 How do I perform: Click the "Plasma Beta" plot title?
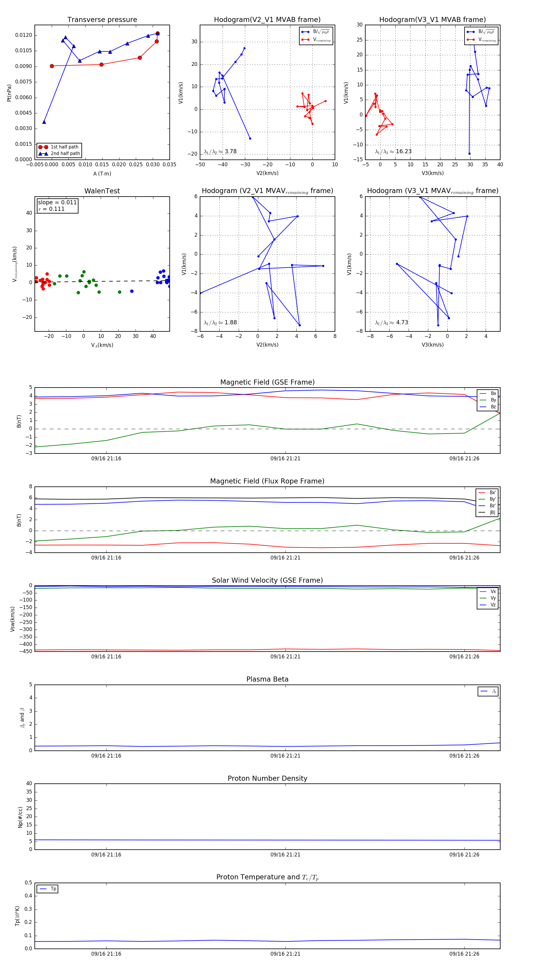[267, 679]
